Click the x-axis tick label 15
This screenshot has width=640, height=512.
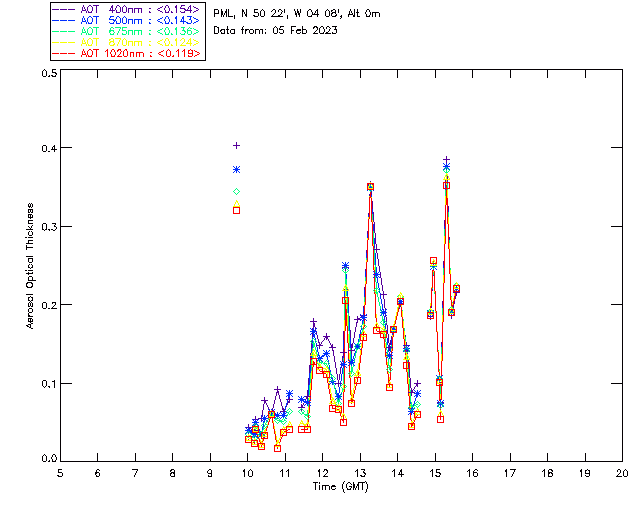435,473
